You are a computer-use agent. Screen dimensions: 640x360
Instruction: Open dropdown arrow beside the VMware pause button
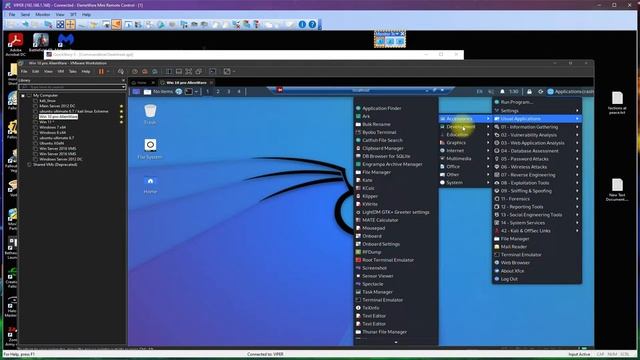point(108,71)
